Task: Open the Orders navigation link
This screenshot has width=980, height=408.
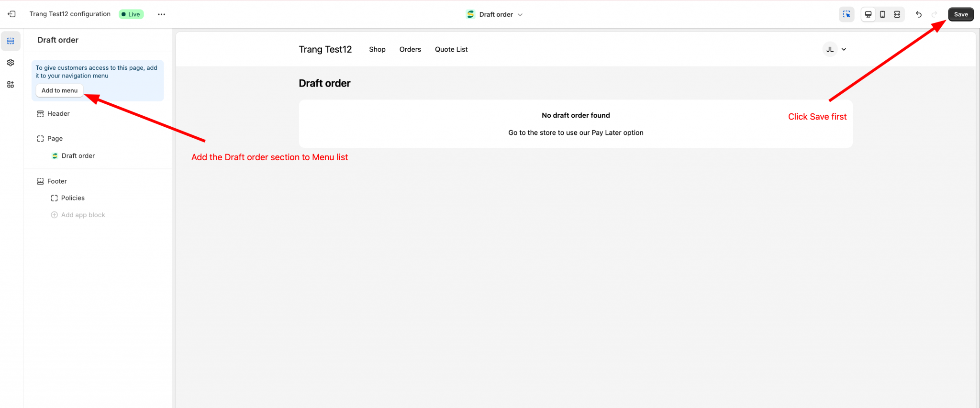Action: (x=410, y=49)
